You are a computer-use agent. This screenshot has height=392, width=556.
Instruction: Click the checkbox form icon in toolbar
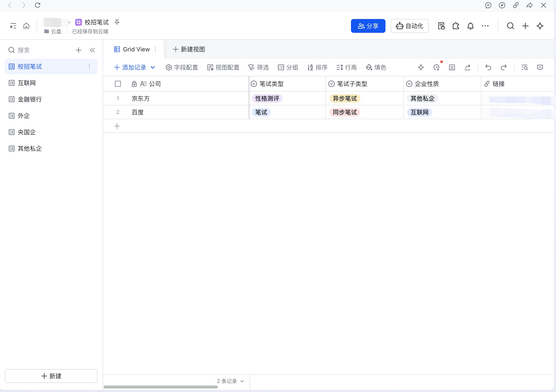coord(452,67)
